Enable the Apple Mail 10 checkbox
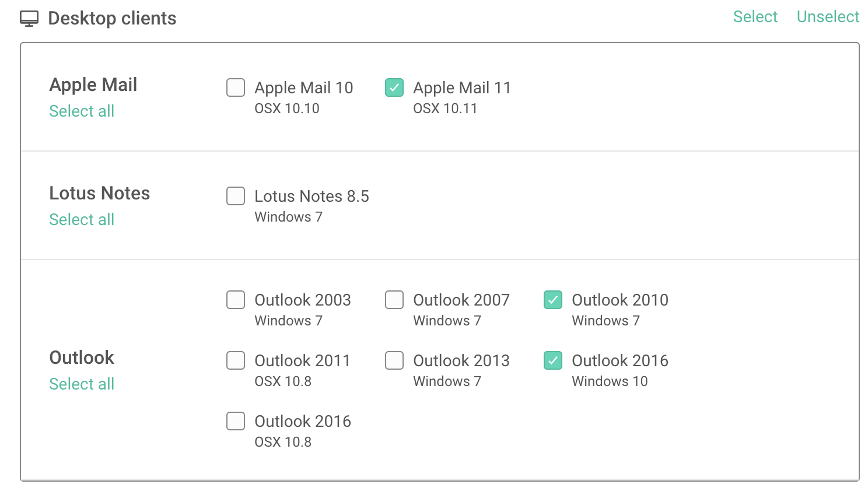Screen dimensions: 868x491 click(236, 87)
